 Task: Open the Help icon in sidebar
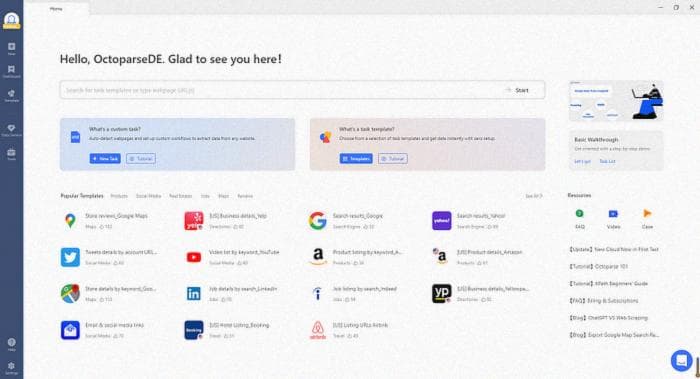(12, 342)
